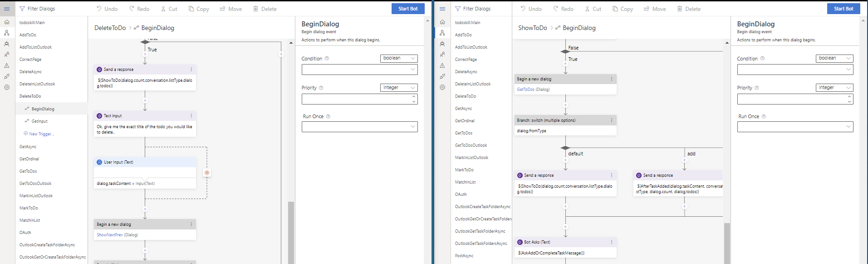Open more menu on Branch: switch node
The image size is (868, 264).
pyautogui.click(x=612, y=120)
